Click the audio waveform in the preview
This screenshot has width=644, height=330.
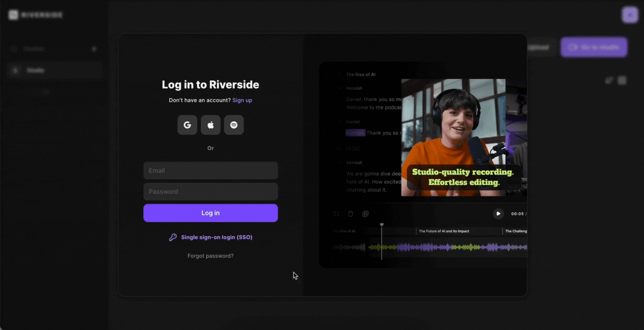click(x=430, y=247)
